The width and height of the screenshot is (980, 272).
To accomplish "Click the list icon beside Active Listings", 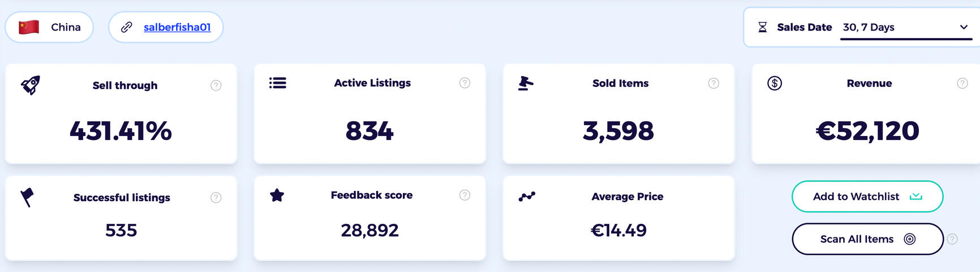I will click(278, 83).
